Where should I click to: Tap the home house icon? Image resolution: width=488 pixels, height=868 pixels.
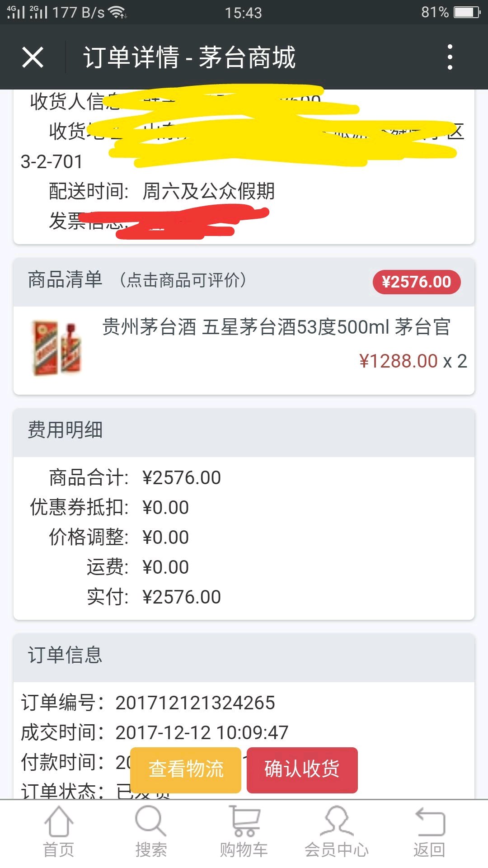point(59,822)
